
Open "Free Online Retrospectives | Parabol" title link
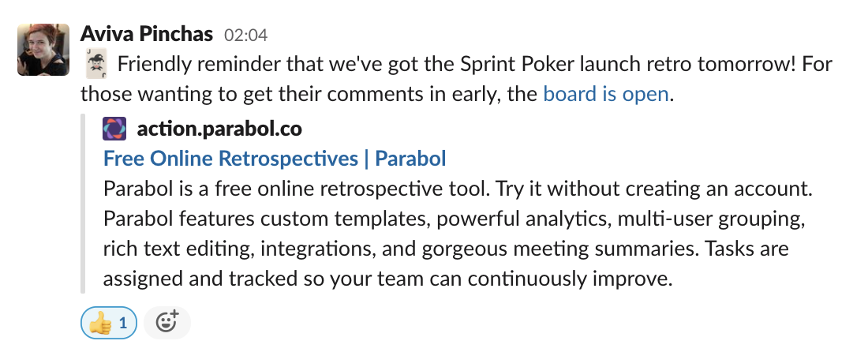tap(275, 159)
